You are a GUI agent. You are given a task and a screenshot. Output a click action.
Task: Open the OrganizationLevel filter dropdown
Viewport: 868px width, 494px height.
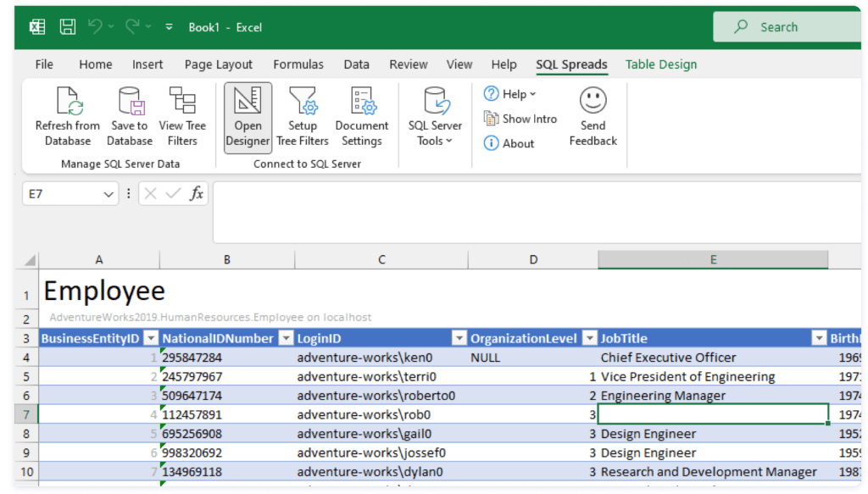click(588, 339)
